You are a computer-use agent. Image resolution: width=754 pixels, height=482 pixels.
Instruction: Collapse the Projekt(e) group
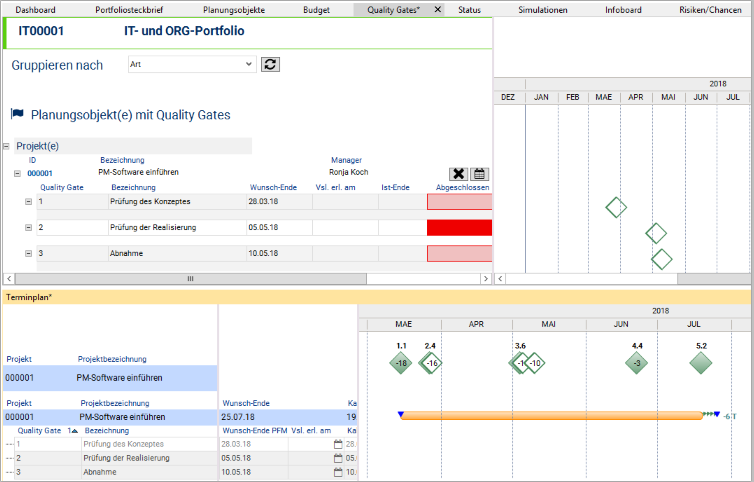point(7,146)
